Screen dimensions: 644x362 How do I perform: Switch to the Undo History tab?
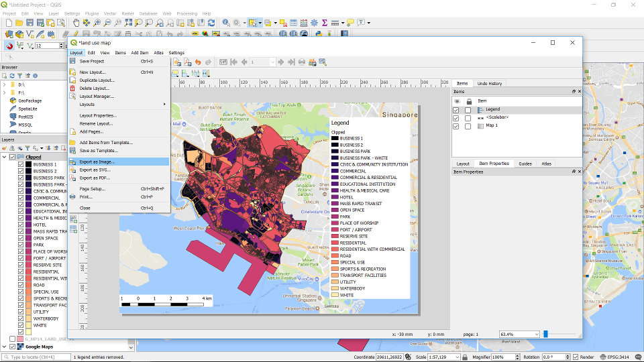click(x=489, y=84)
